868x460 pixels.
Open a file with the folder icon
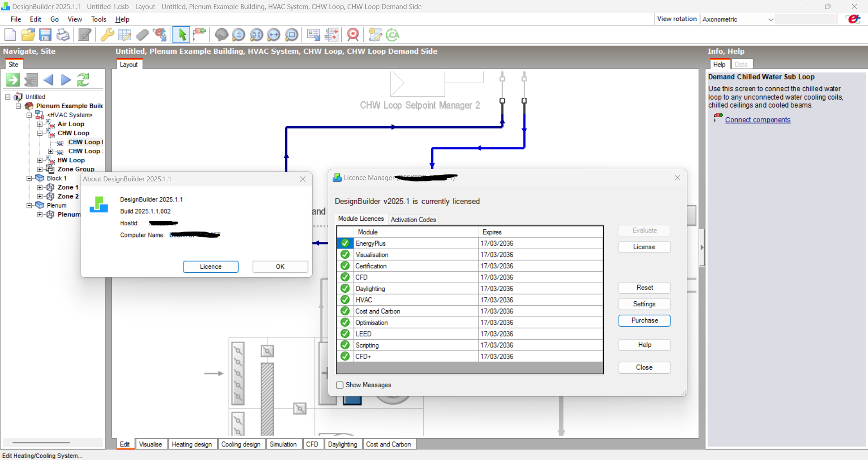tap(28, 35)
